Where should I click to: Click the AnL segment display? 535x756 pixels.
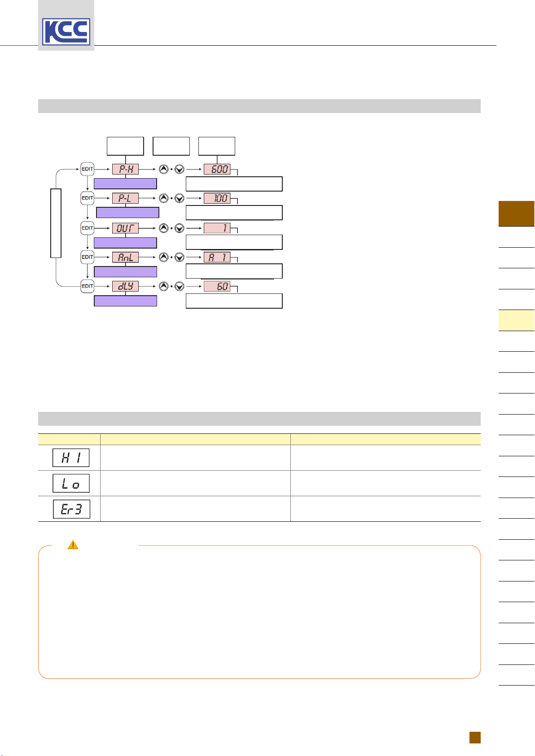pyautogui.click(x=125, y=257)
